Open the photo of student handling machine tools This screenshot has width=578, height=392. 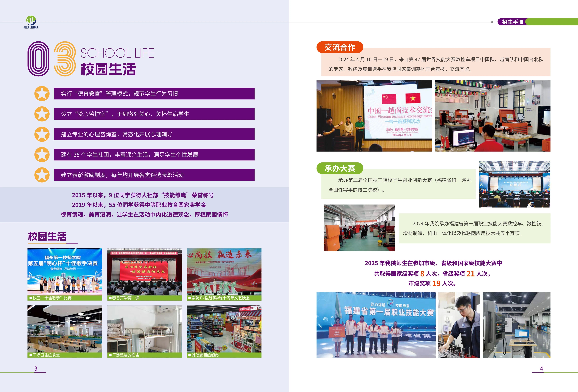tap(459, 325)
